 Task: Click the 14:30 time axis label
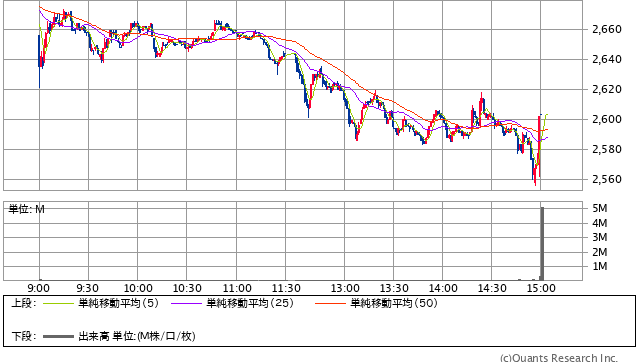point(492,288)
